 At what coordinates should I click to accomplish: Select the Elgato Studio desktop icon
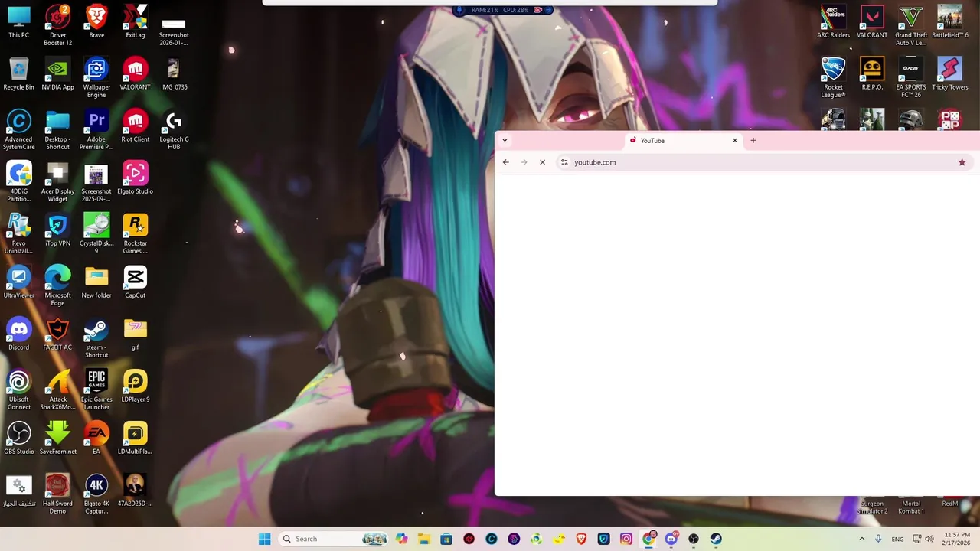point(136,178)
